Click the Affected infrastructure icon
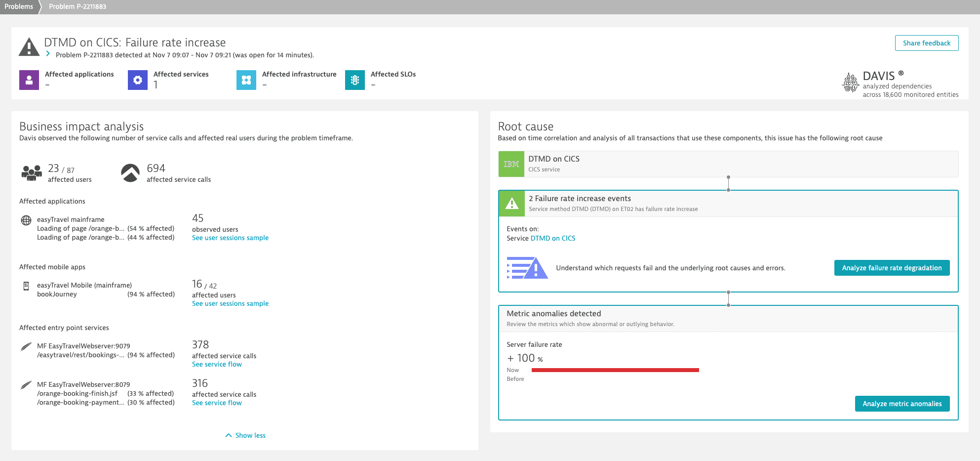 pos(246,80)
